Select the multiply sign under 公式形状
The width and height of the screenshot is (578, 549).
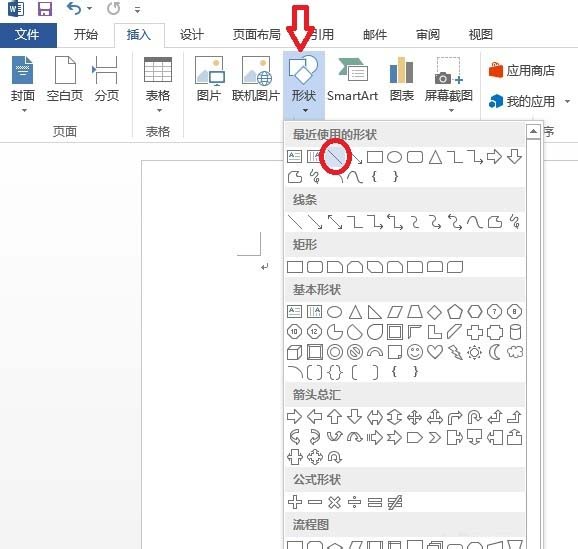pos(335,502)
